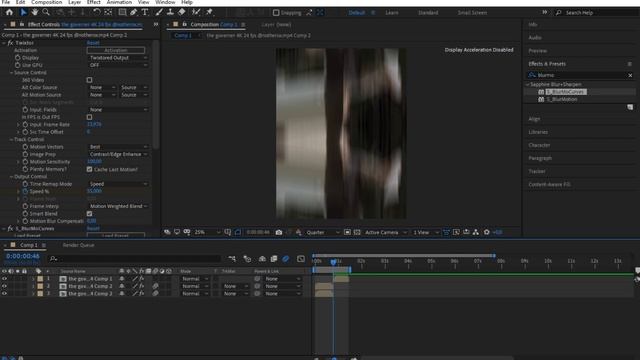The image size is (640, 360).
Task: Toggle Draft 3D in the timeline
Action: [247, 259]
